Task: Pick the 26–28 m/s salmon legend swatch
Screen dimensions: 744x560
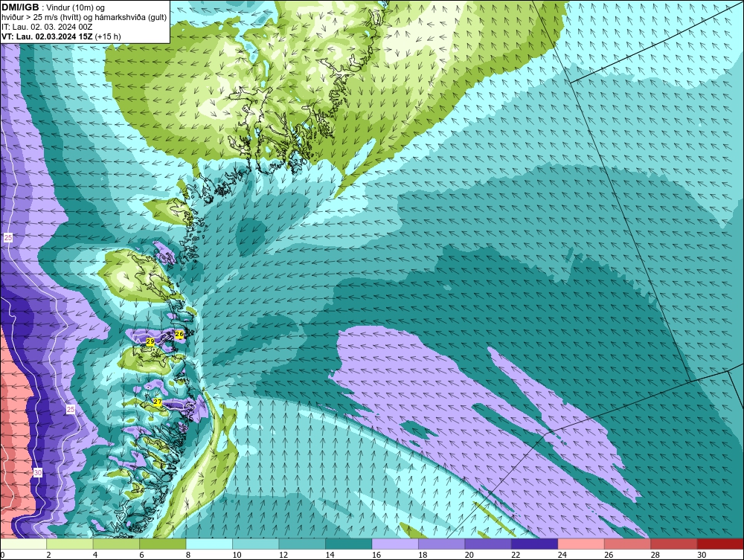Action: (x=628, y=544)
